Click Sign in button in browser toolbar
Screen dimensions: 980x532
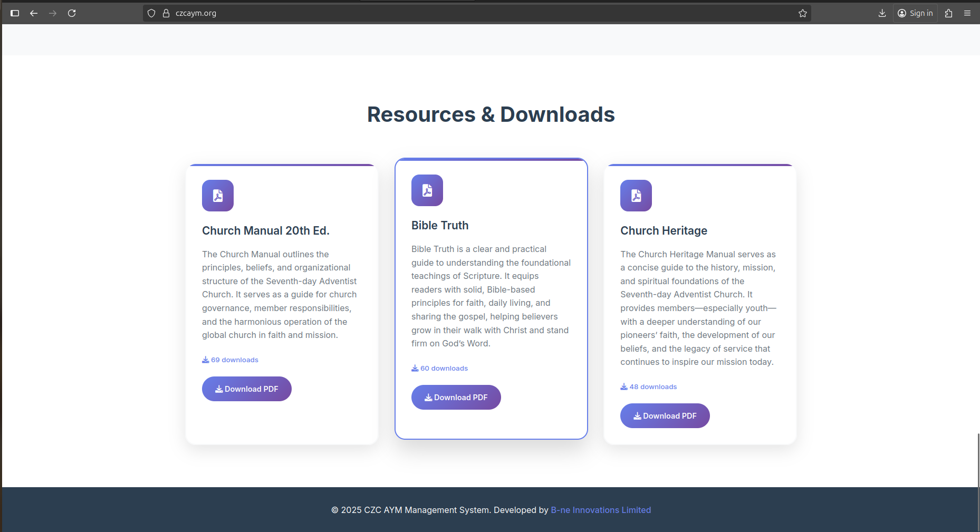click(x=916, y=13)
